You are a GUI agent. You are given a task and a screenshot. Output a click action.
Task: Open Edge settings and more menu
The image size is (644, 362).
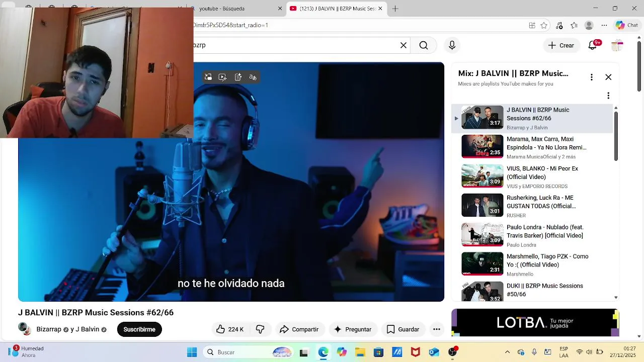click(x=604, y=25)
